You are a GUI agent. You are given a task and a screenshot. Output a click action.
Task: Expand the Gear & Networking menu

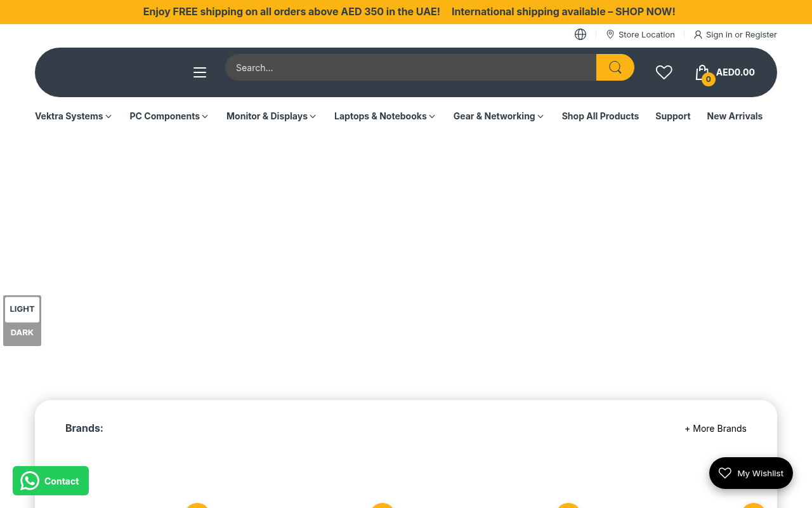click(499, 116)
